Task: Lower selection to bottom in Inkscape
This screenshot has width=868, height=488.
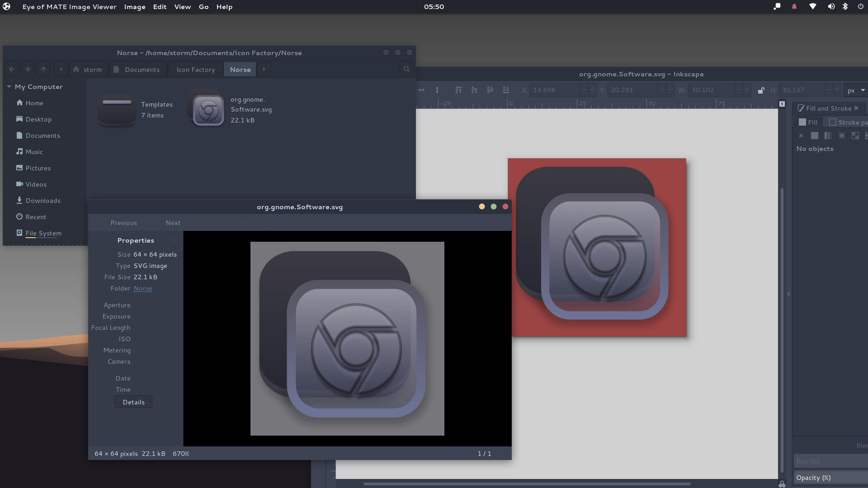Action: point(506,90)
